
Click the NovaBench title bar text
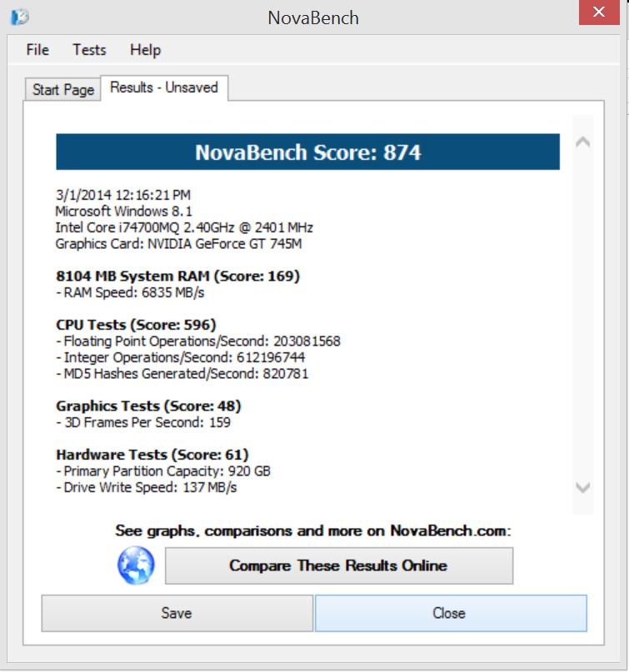[313, 17]
